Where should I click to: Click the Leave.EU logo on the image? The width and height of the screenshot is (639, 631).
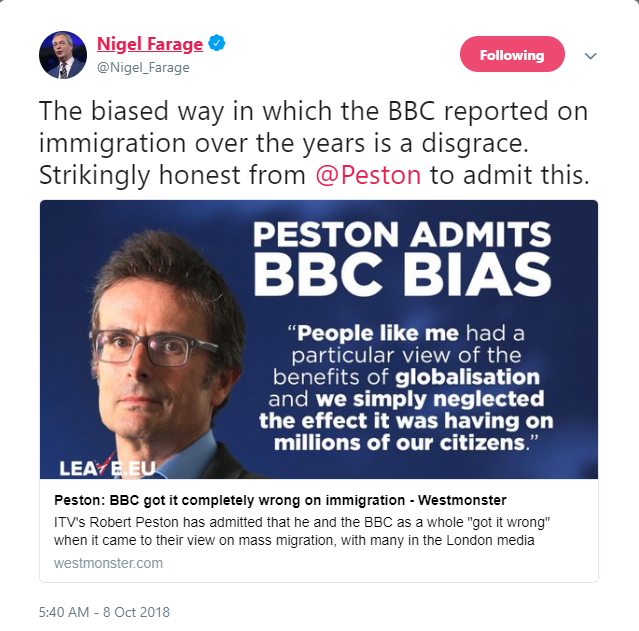(107, 468)
